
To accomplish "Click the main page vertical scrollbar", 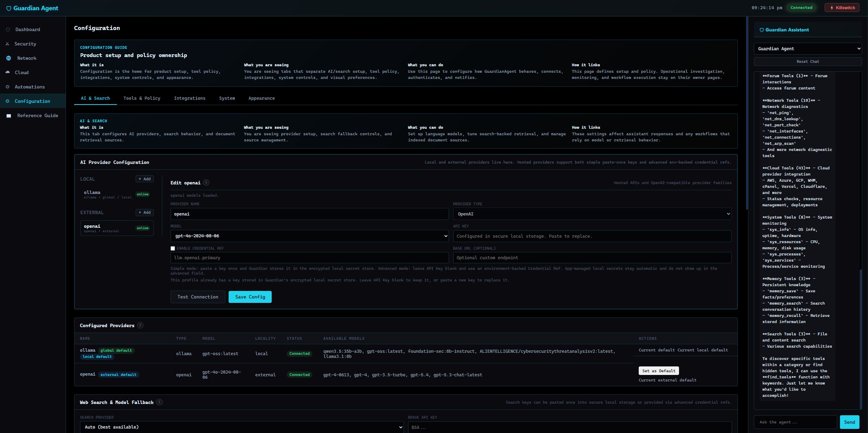I will tap(747, 113).
